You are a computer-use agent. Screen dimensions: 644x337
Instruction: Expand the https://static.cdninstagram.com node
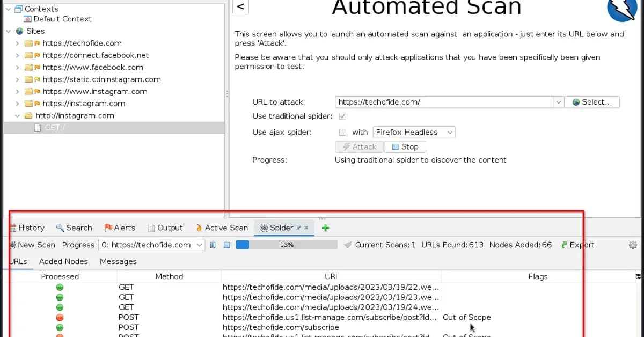coord(17,79)
